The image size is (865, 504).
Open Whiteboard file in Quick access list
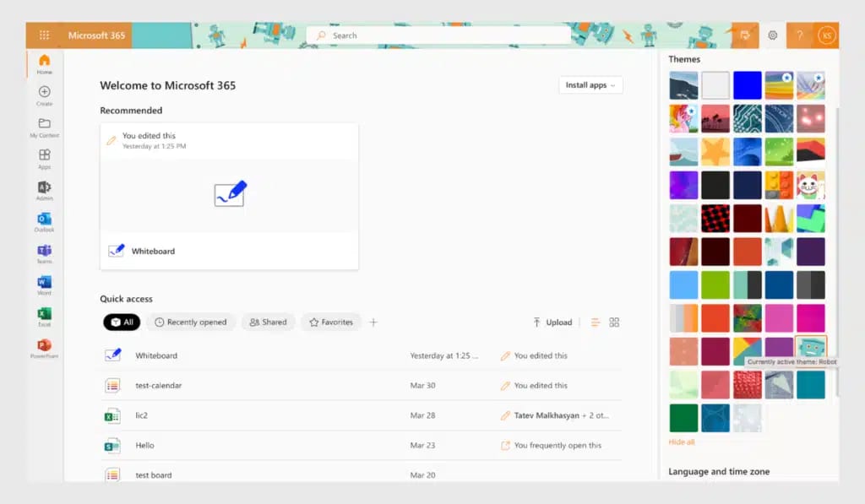156,355
